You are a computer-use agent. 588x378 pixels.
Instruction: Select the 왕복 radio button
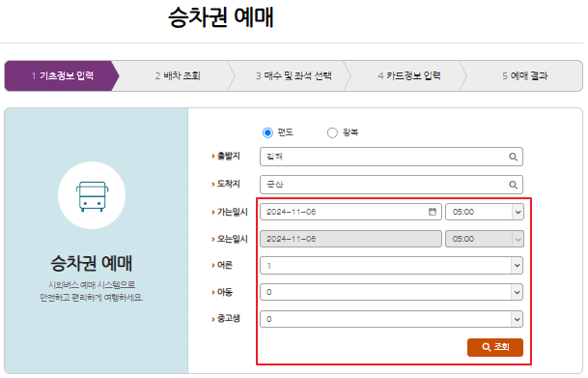(332, 132)
